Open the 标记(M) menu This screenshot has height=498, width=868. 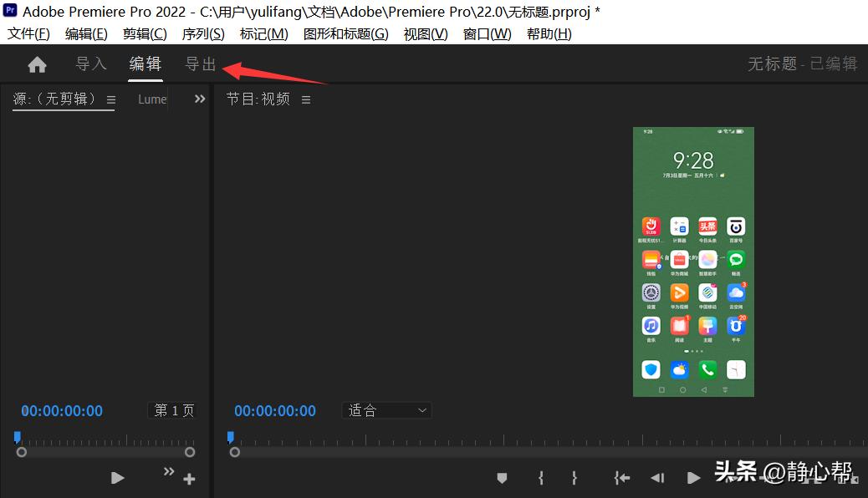click(x=264, y=34)
